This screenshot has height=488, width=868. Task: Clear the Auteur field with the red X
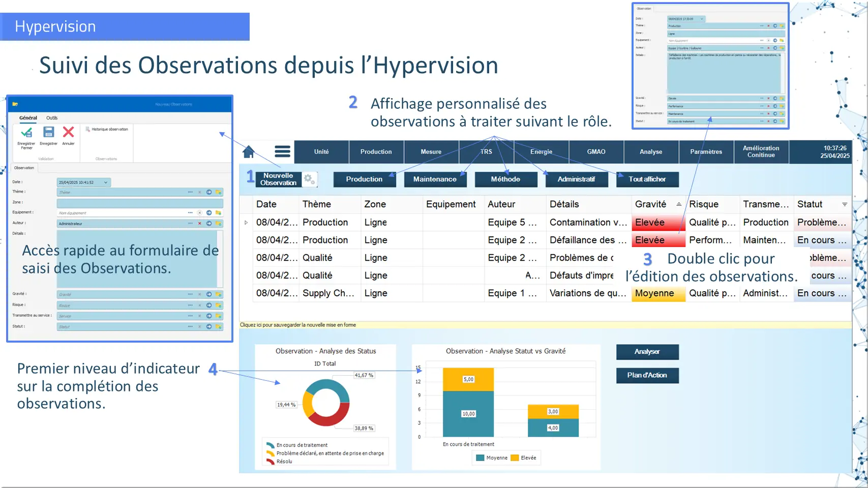pyautogui.click(x=199, y=224)
